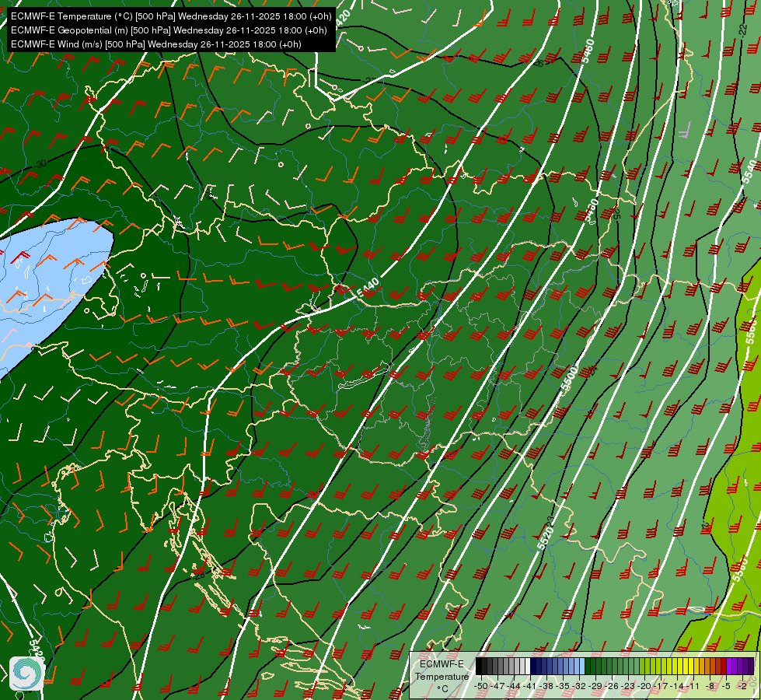Pick the black swatch starting the legend colorbar
The width and height of the screenshot is (761, 700).
pos(479,666)
